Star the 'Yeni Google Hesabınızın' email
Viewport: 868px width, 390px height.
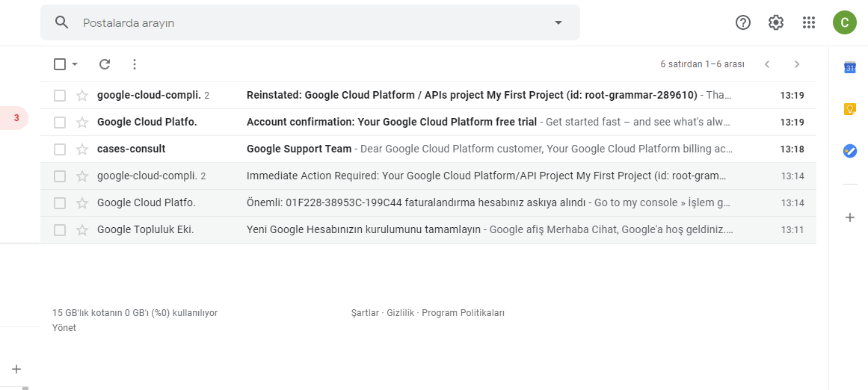(x=82, y=230)
